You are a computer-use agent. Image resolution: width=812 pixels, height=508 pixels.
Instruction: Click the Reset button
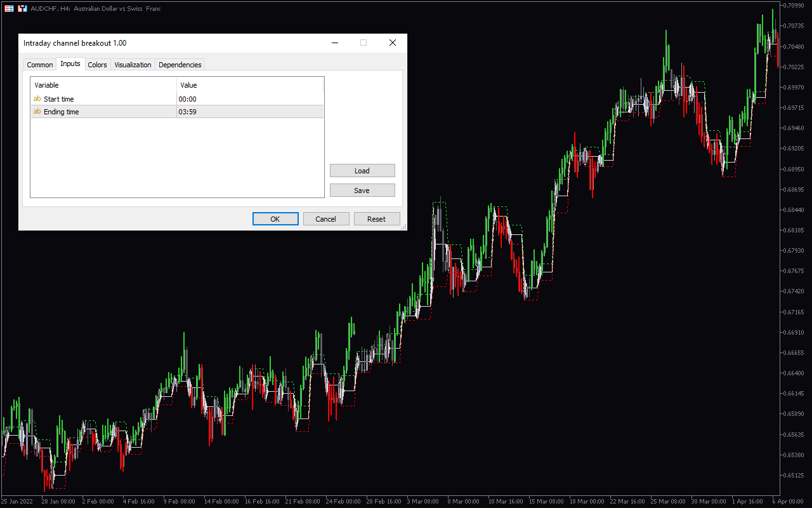pyautogui.click(x=377, y=218)
